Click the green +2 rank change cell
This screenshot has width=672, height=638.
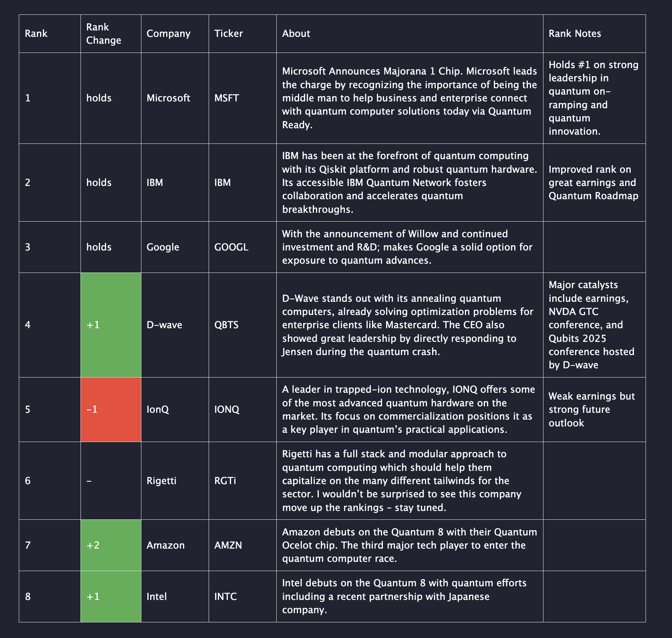click(111, 545)
